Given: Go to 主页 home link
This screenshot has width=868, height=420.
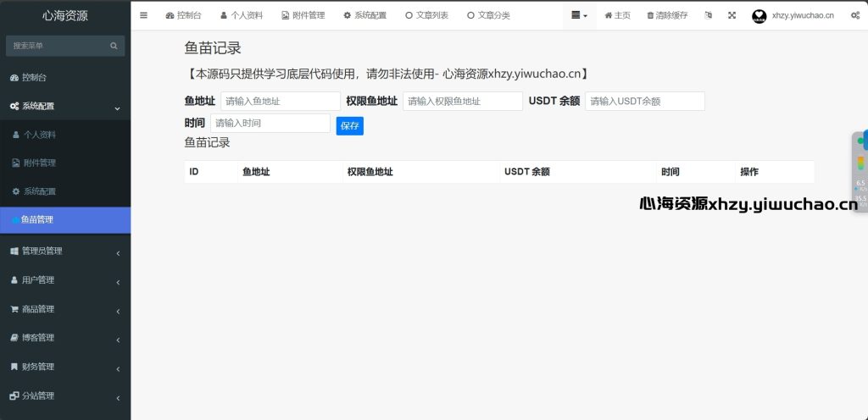Looking at the screenshot, I should coord(617,15).
